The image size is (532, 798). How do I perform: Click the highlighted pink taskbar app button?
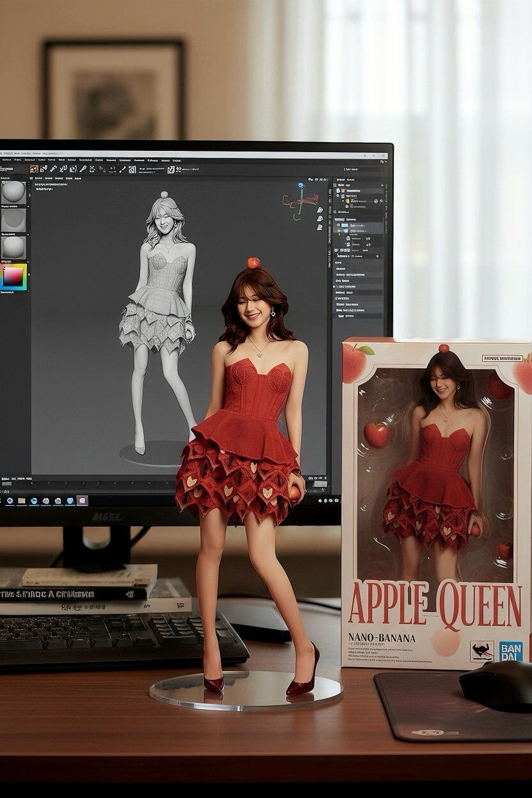(82, 500)
